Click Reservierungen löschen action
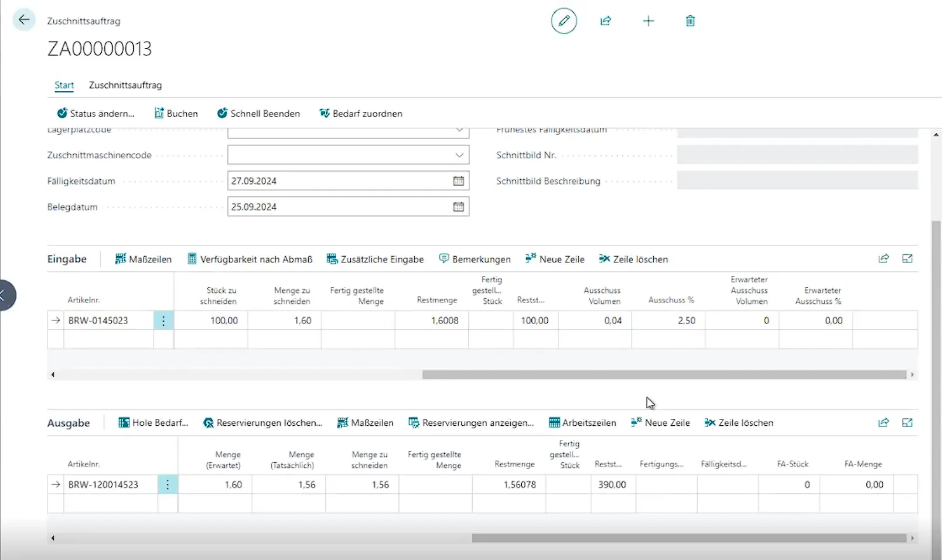Image resolution: width=942 pixels, height=560 pixels. pos(262,423)
